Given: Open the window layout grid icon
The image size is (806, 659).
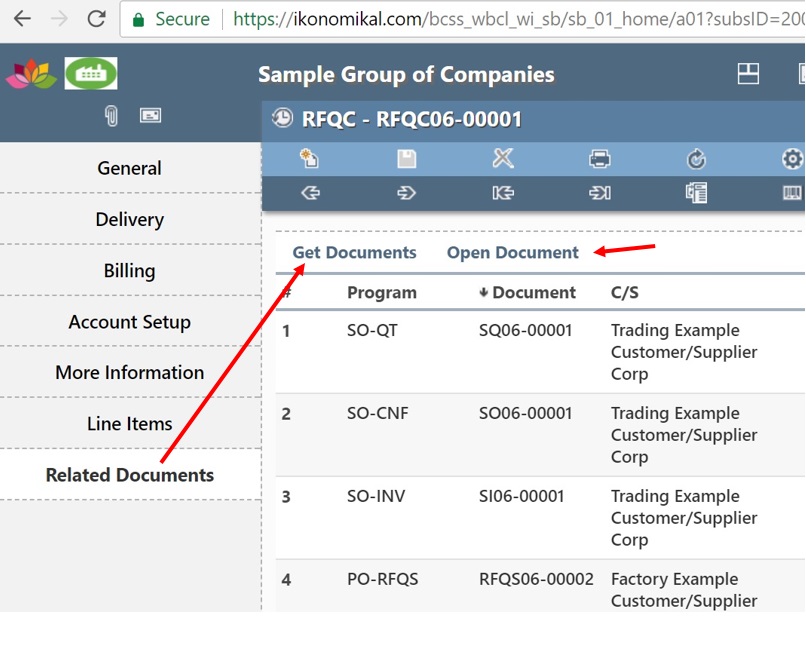Looking at the screenshot, I should coord(748,74).
